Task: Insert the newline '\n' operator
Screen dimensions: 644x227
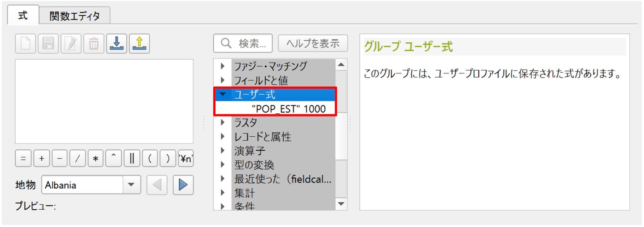Action: tap(186, 158)
